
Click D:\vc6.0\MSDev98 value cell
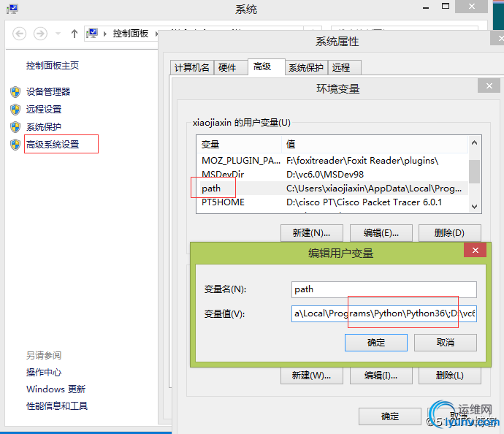click(x=325, y=174)
